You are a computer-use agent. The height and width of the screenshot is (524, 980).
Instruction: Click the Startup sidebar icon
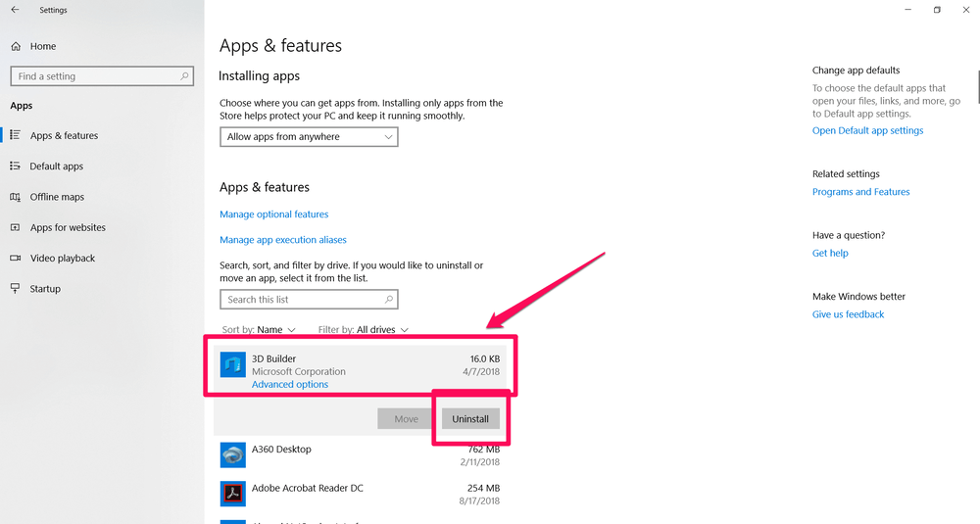click(x=16, y=289)
